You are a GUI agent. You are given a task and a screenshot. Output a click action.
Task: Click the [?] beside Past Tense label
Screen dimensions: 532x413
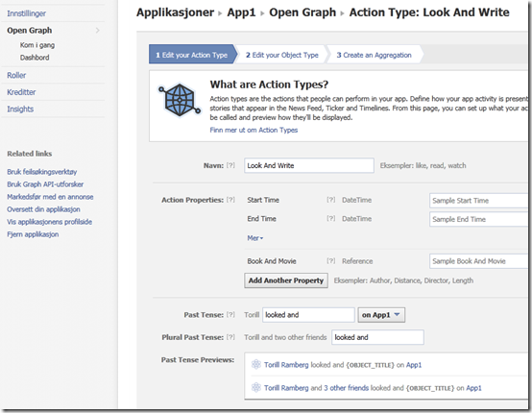(x=230, y=315)
